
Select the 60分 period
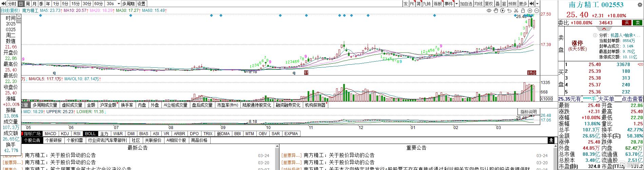coord(99,4)
